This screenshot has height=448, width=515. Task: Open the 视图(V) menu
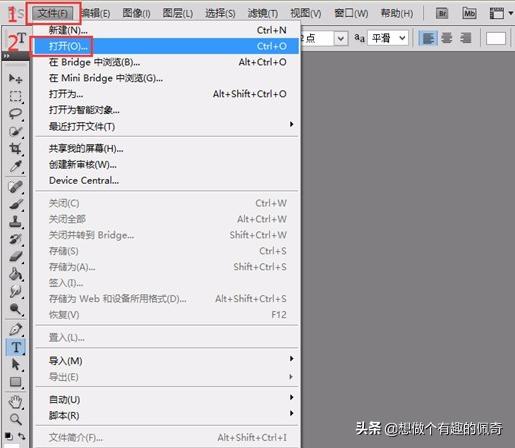click(x=306, y=13)
